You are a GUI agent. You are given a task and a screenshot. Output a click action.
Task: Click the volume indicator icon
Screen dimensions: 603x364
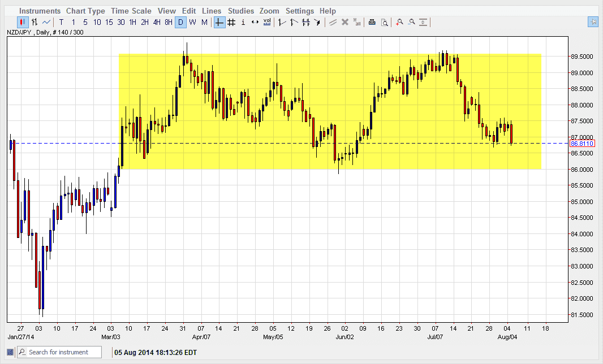pos(266,22)
